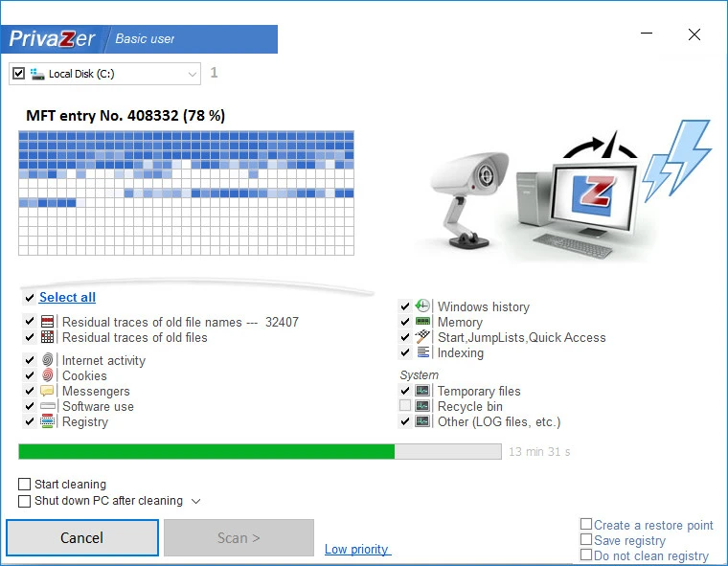Click the Select all link

coord(67,297)
